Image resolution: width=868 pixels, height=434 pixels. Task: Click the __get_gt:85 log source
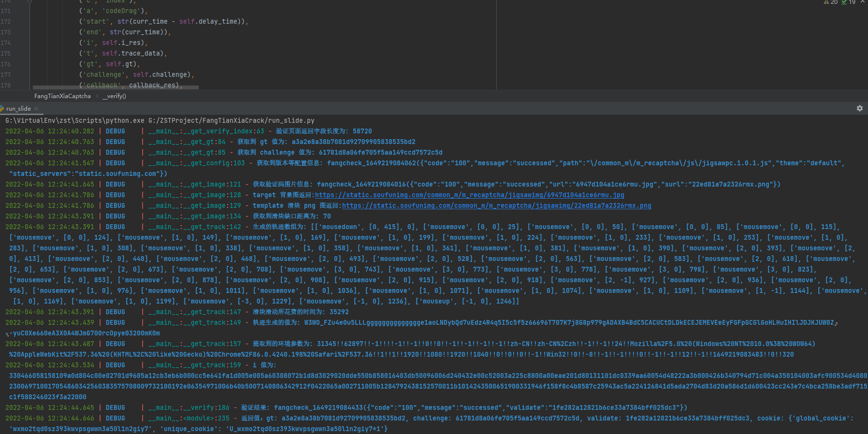187,152
